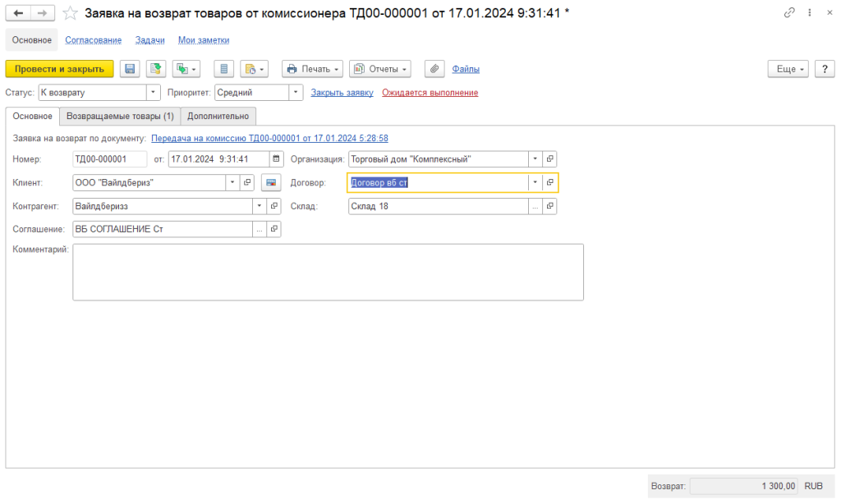This screenshot has width=841, height=504.
Task: Open the Файлы link
Action: tap(466, 69)
